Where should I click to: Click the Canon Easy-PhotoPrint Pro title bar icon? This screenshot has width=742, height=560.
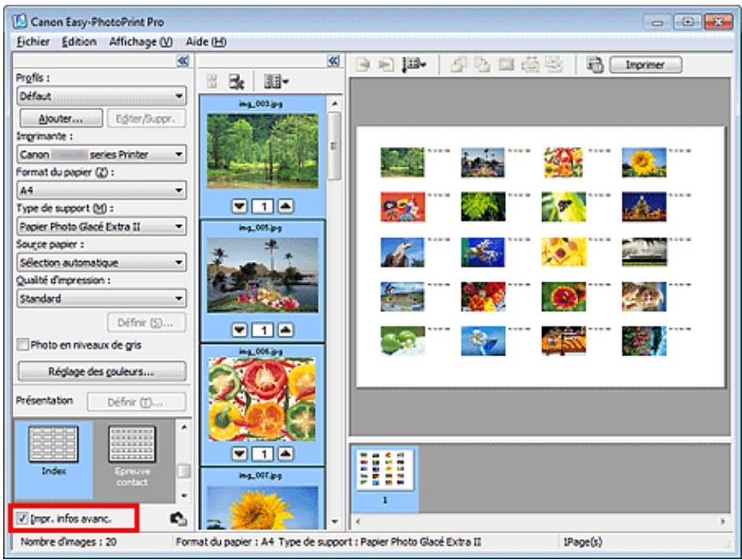[20, 22]
